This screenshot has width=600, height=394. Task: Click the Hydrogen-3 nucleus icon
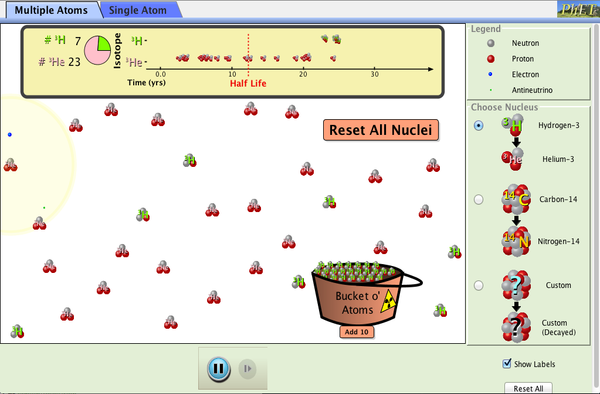[x=514, y=125]
